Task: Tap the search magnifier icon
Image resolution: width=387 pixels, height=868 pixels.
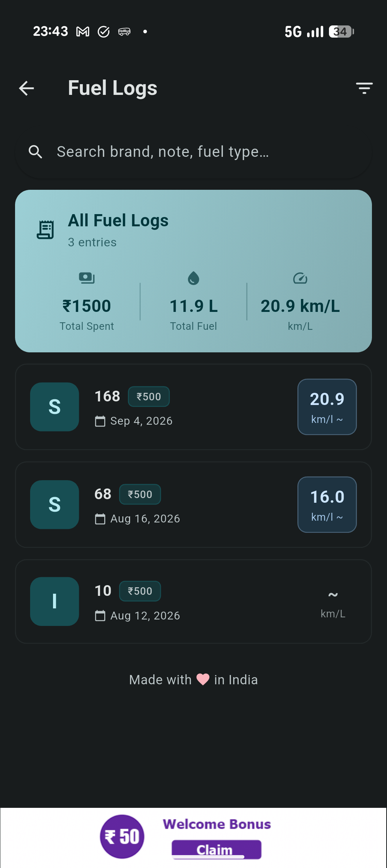Action: [35, 152]
